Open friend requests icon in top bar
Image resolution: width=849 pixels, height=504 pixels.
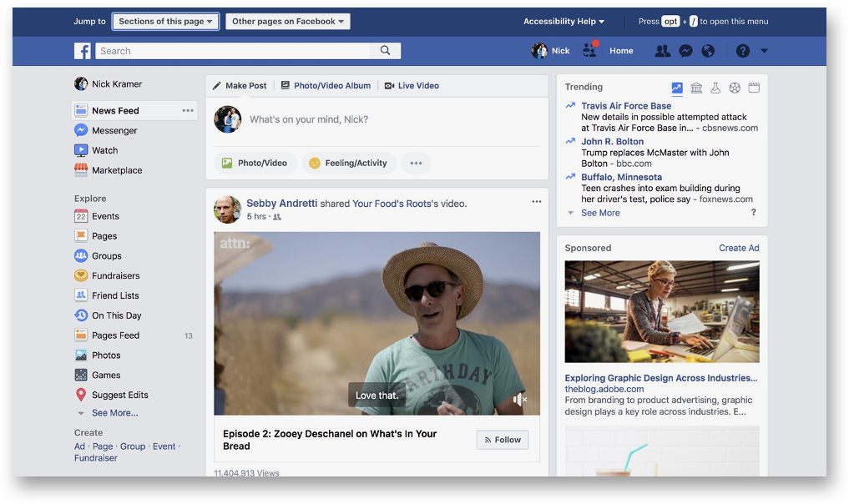tap(662, 51)
